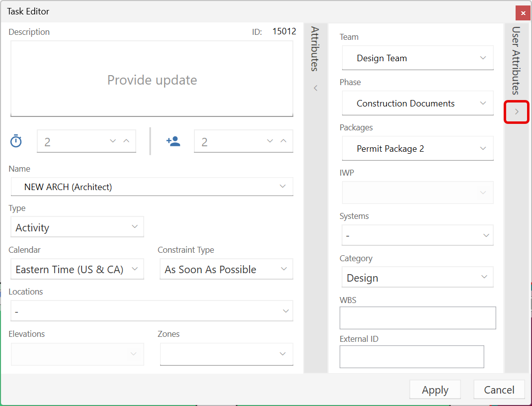Increase the duration value with up arrow
532x406 pixels.
point(127,141)
